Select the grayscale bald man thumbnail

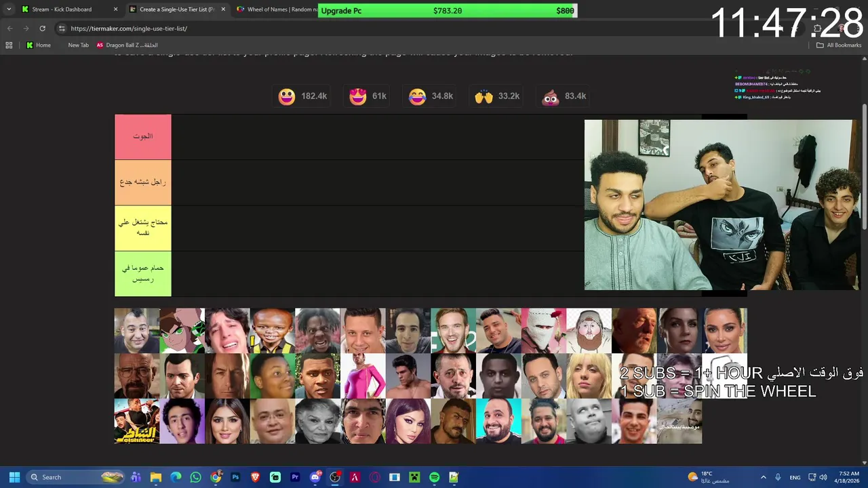(589, 422)
